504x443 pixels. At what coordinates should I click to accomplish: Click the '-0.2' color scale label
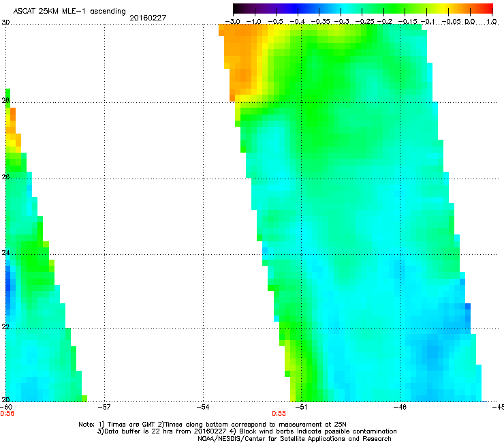(x=385, y=22)
